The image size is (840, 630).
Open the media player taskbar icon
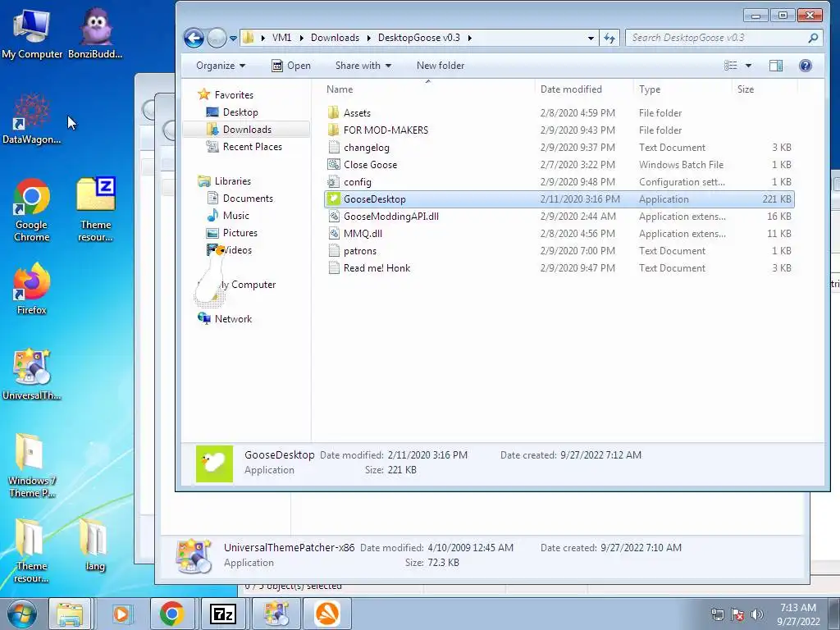(121, 614)
